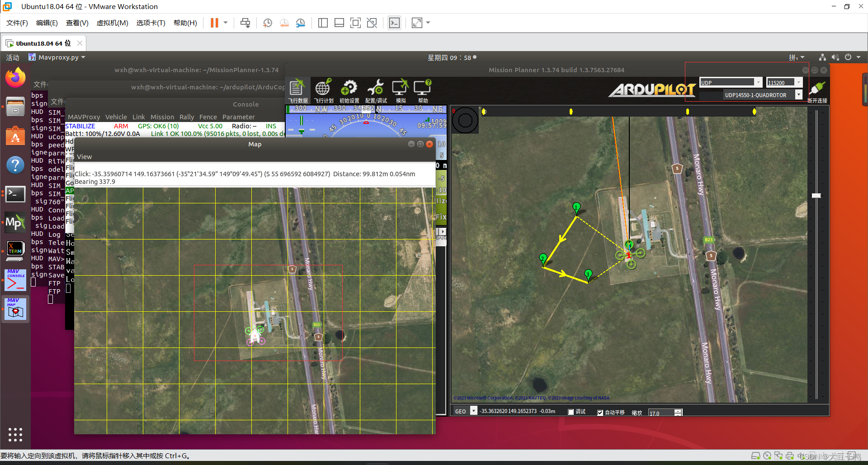Open VMware 编辑(E) menu
868x465 pixels.
47,23
